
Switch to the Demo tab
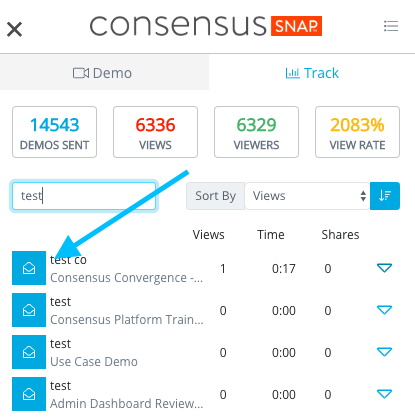pyautogui.click(x=104, y=73)
